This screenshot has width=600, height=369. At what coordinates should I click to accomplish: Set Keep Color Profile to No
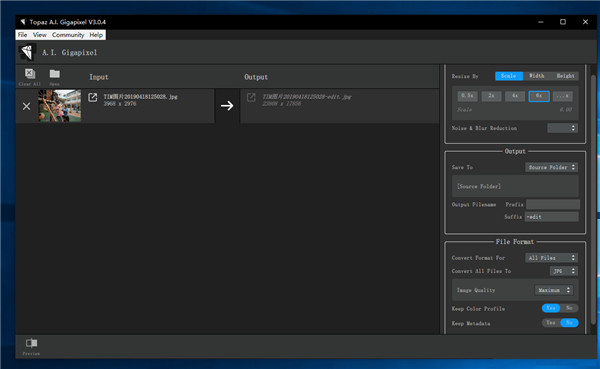pos(569,308)
